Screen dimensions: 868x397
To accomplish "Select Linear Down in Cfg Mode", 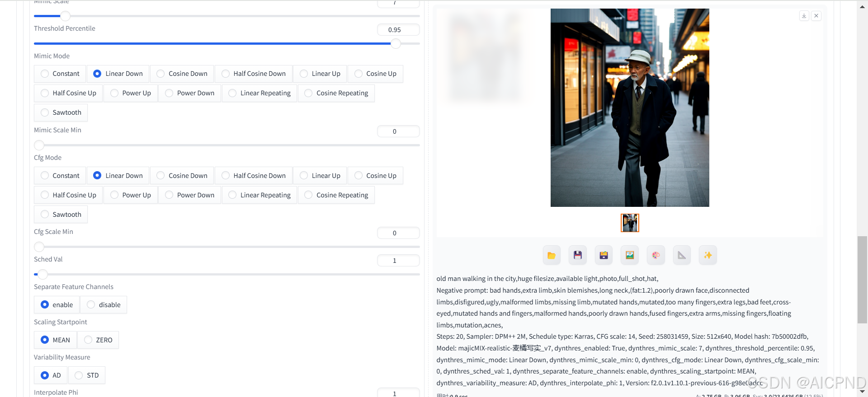I will [x=118, y=176].
